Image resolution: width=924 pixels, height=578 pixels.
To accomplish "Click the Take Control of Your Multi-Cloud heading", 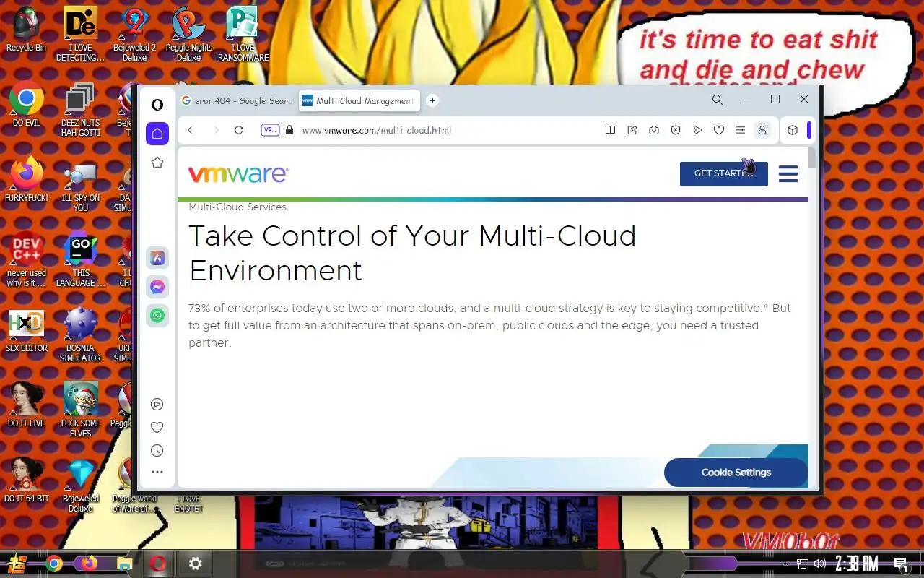I will point(412,253).
